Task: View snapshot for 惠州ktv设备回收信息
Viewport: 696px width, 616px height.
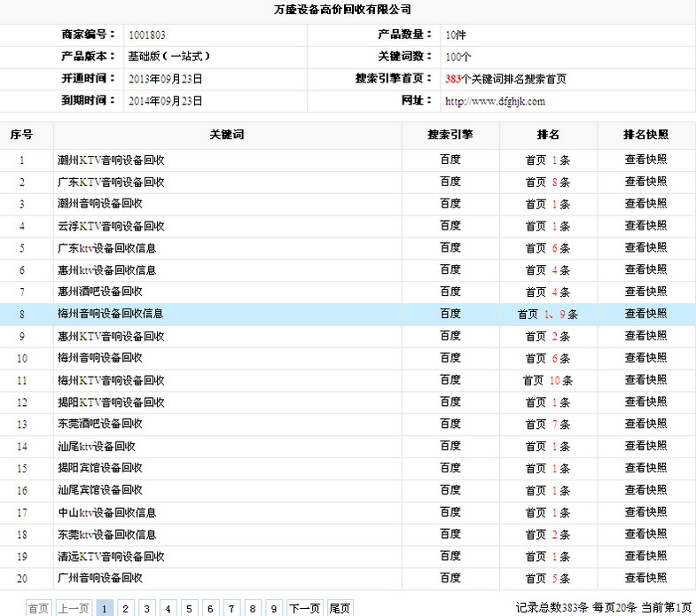Action: (x=645, y=269)
